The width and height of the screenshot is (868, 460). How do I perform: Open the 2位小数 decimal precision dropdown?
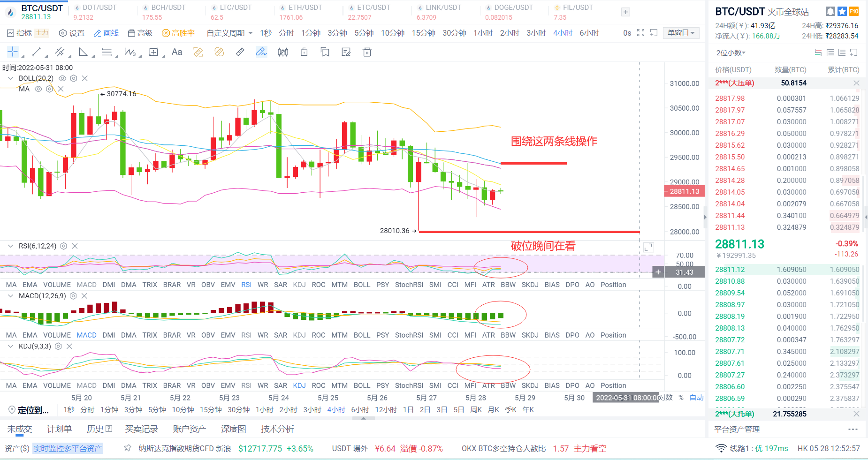(x=731, y=53)
